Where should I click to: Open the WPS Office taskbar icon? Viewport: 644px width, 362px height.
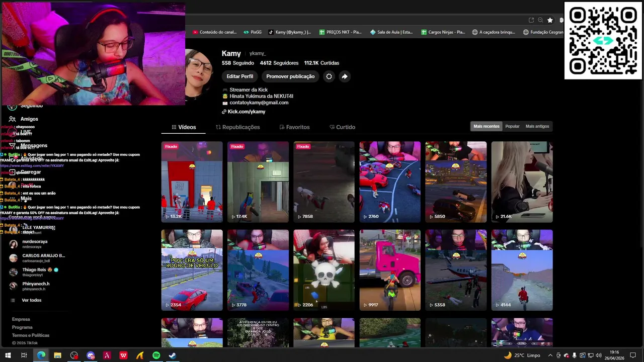click(123, 355)
